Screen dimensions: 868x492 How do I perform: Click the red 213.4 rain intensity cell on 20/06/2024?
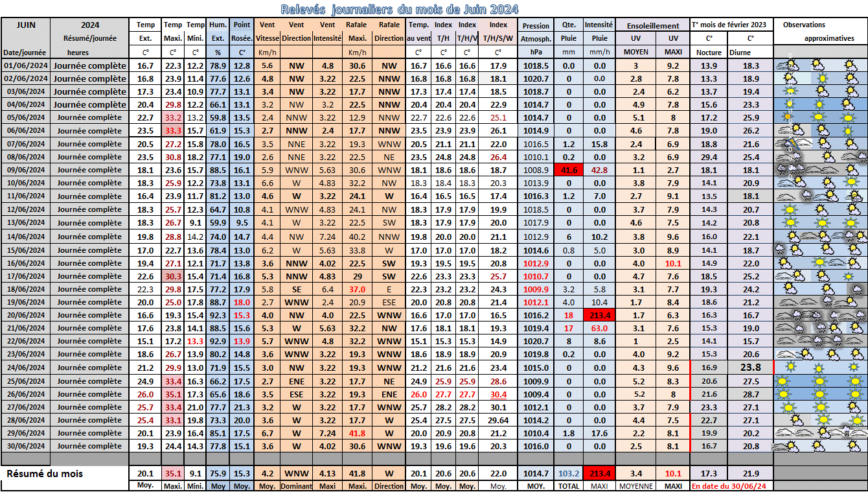(x=599, y=315)
